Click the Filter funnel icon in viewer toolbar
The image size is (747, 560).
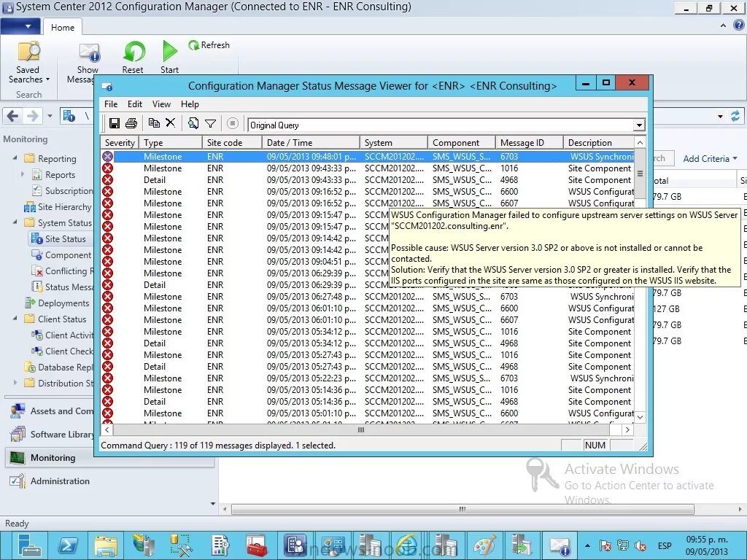click(x=210, y=124)
